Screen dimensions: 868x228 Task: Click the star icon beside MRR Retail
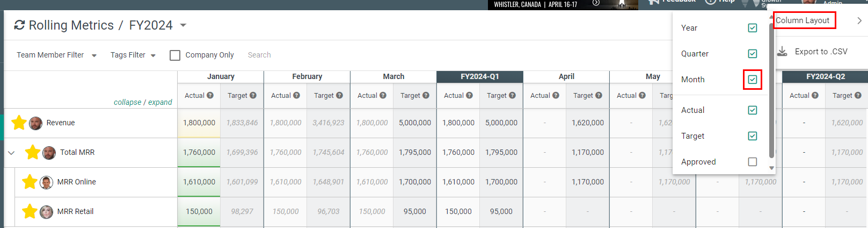(30, 211)
